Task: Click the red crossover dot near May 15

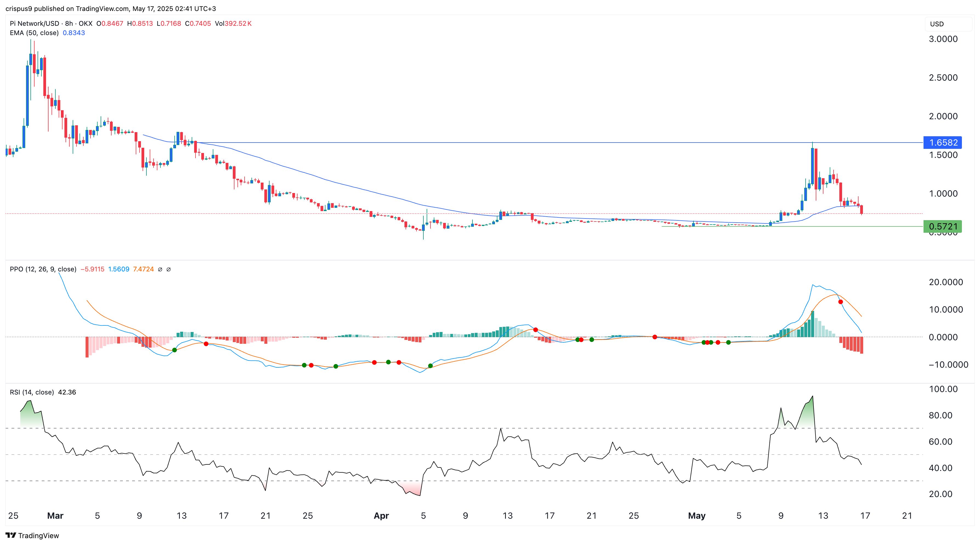Action: coord(840,302)
